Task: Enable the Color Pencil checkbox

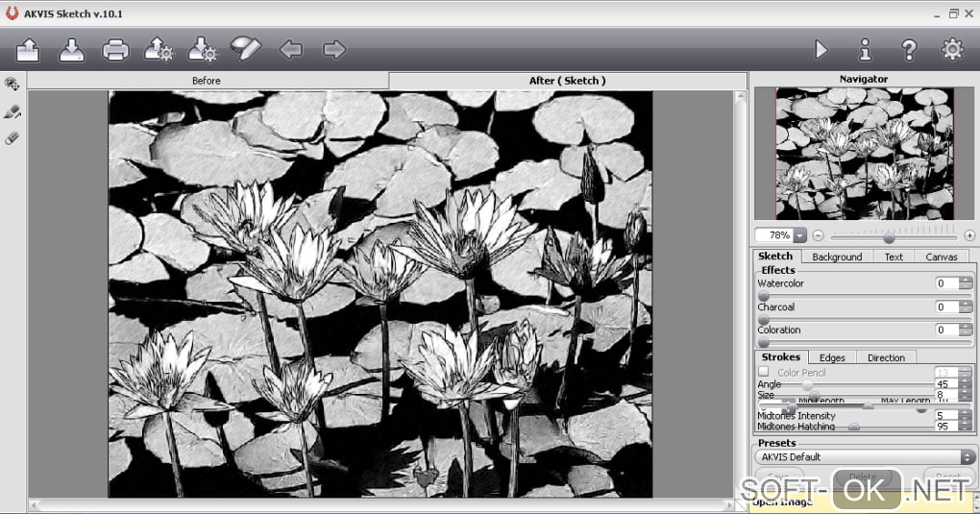Action: click(x=763, y=372)
